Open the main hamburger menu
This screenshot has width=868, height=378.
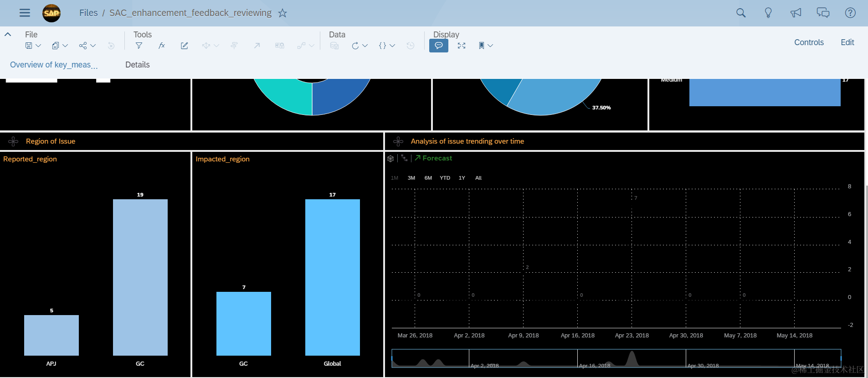pyautogui.click(x=25, y=13)
